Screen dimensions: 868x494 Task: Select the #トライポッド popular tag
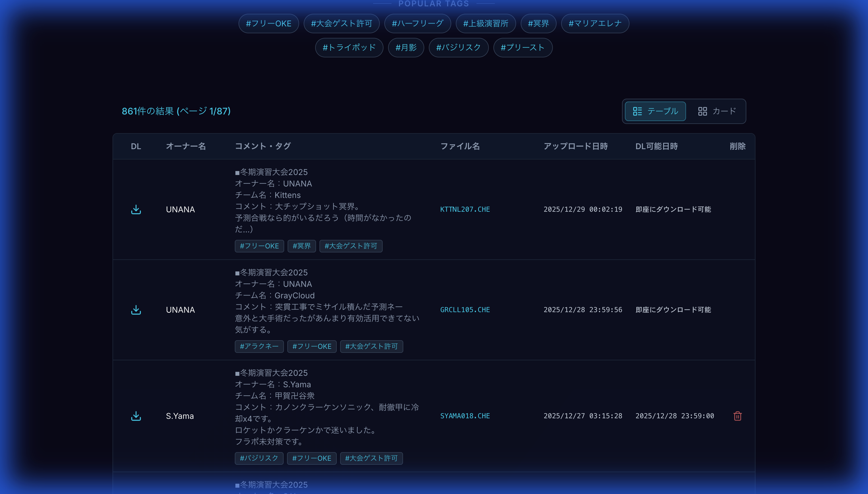click(x=349, y=48)
